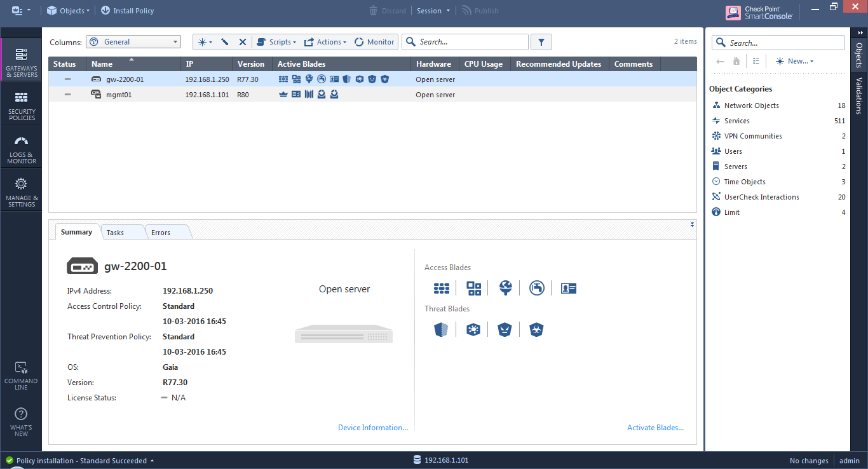Select the Validations vertical tab
Screen dimensions: 868x469
859,95
